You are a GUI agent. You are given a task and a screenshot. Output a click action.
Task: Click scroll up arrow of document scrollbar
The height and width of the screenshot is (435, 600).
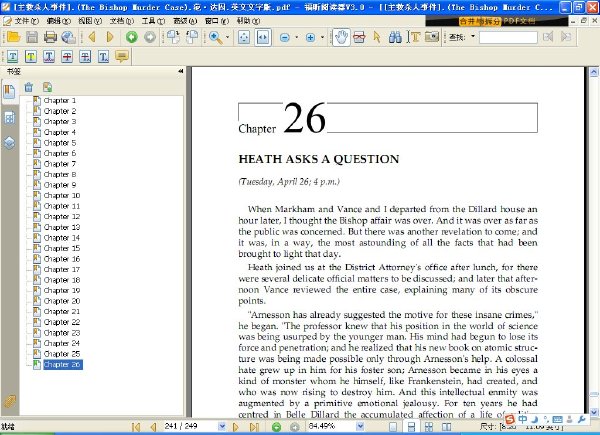[594, 72]
